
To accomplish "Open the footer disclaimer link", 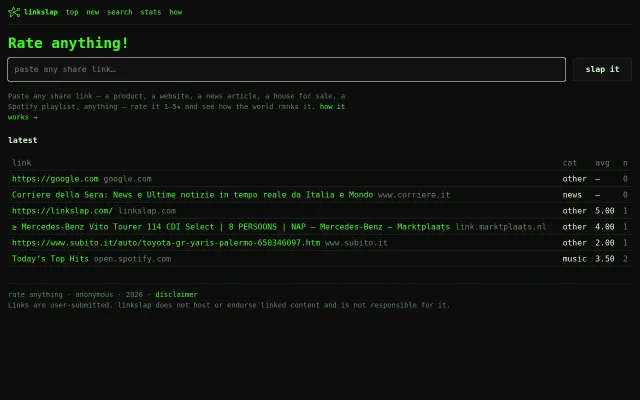I will (176, 295).
